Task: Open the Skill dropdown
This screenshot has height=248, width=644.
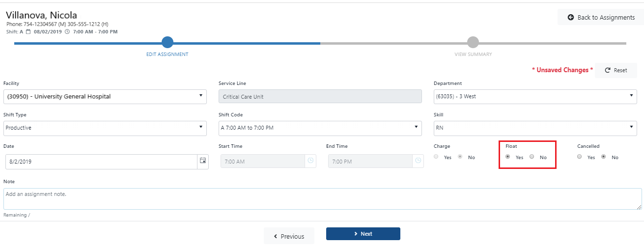Action: (535, 128)
